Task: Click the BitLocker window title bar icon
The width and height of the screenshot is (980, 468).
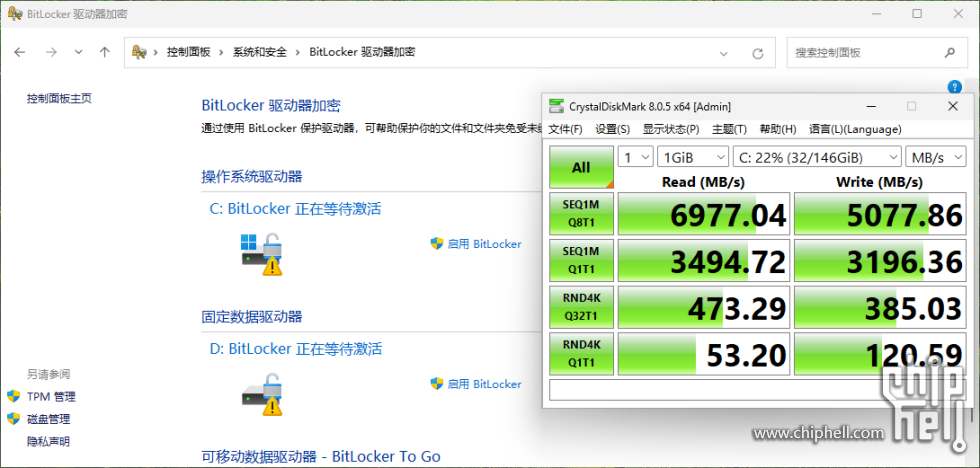Action: (x=14, y=14)
